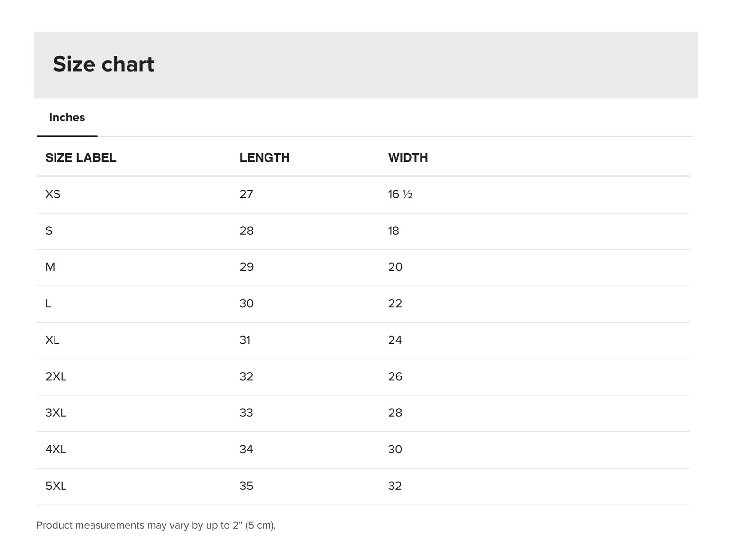The height and width of the screenshot is (560, 732).
Task: Click the 16 ½ width value
Action: tap(400, 194)
